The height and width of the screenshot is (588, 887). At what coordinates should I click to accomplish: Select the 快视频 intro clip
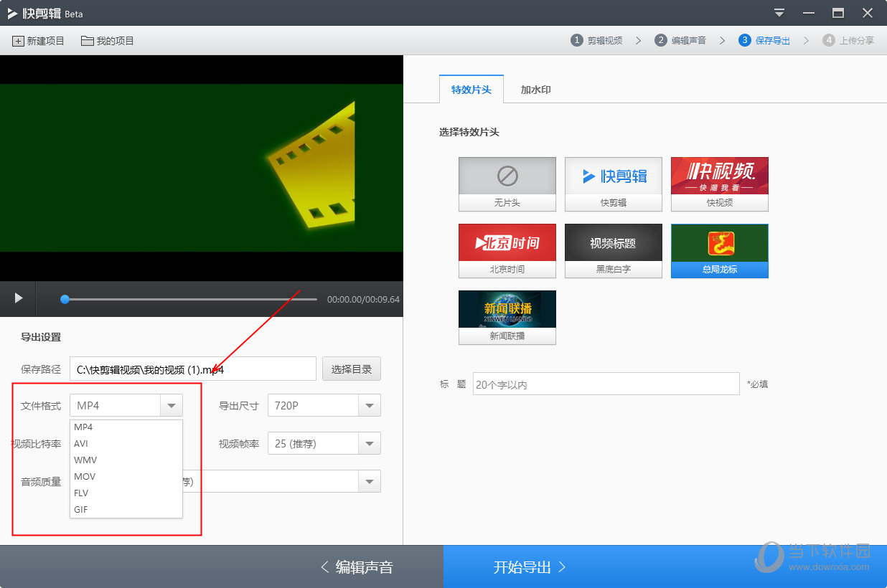pyautogui.click(x=719, y=184)
